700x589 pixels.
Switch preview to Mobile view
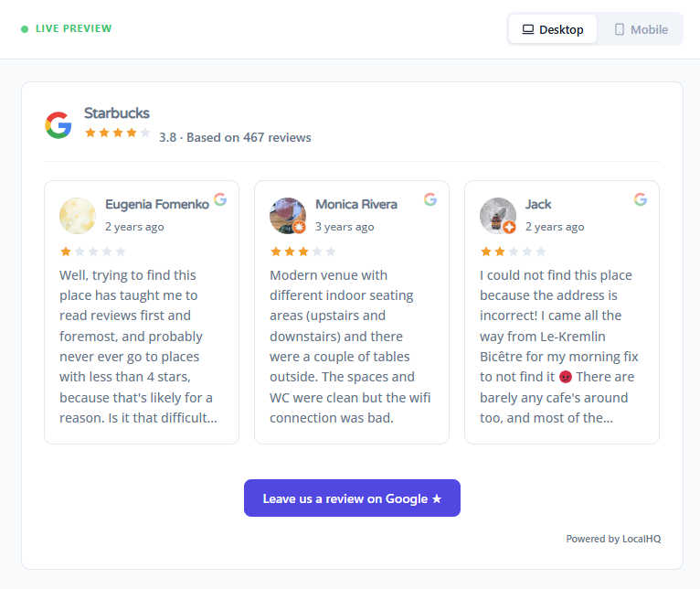pos(642,29)
